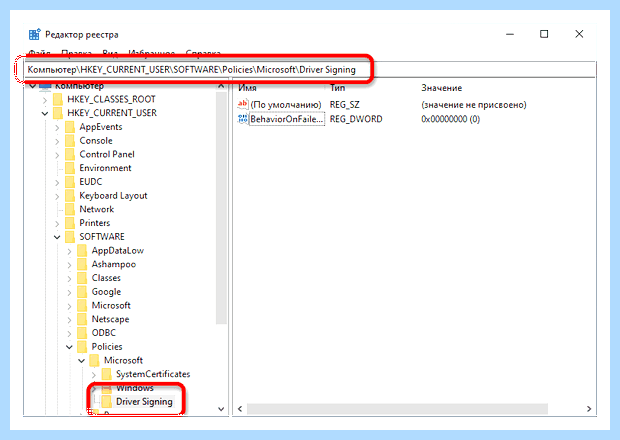The width and height of the screenshot is (620, 440).
Task: Click the values pane scroll-right arrow
Action: pyautogui.click(x=589, y=409)
